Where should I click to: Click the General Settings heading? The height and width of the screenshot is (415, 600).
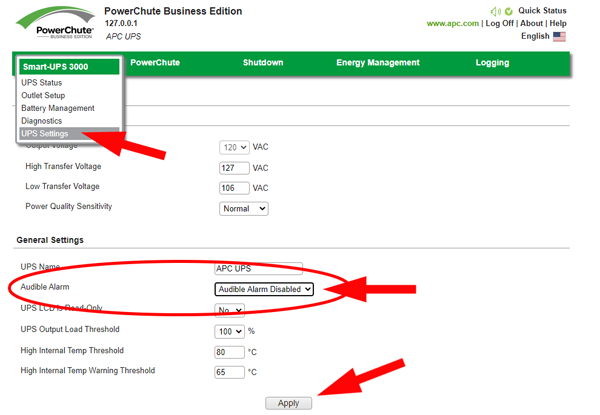tap(50, 240)
